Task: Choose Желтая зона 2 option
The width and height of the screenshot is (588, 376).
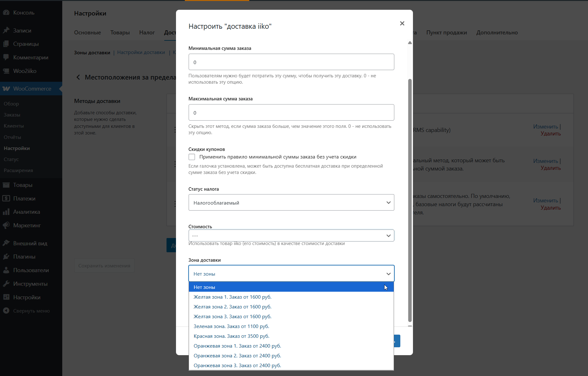Action: (291, 307)
